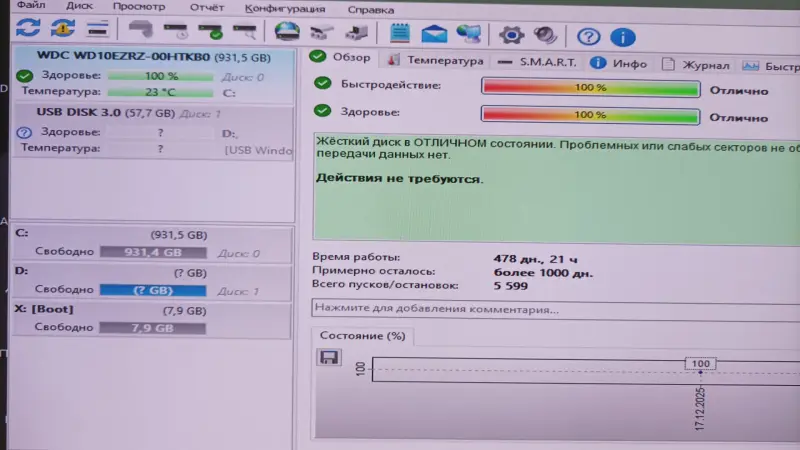Image resolution: width=800 pixels, height=450 pixels.
Task: Click the unknown health icon of USB DISK
Action: (24, 133)
